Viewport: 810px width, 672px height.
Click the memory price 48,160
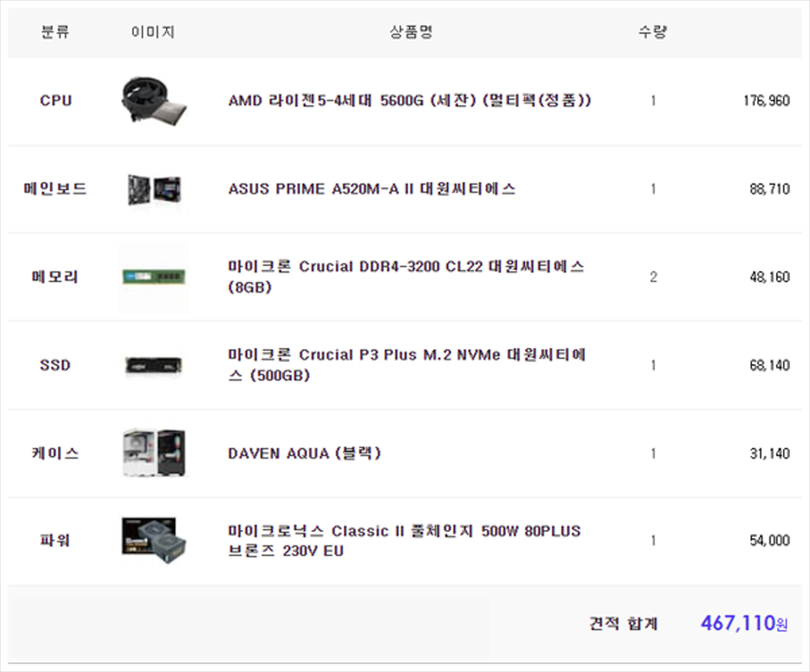[770, 277]
